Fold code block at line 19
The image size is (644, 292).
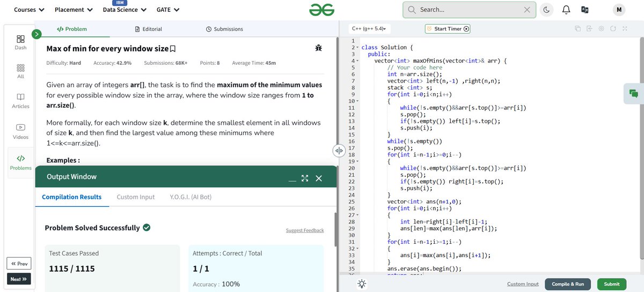357,161
